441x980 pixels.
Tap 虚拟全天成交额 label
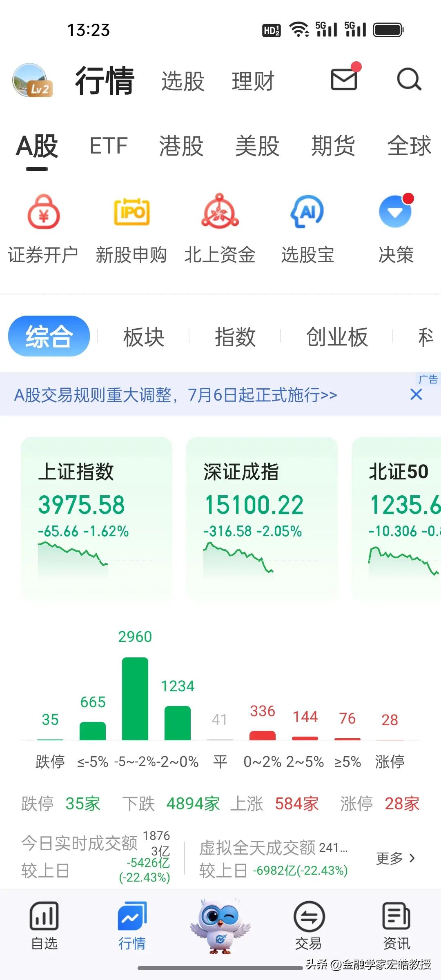point(257,848)
